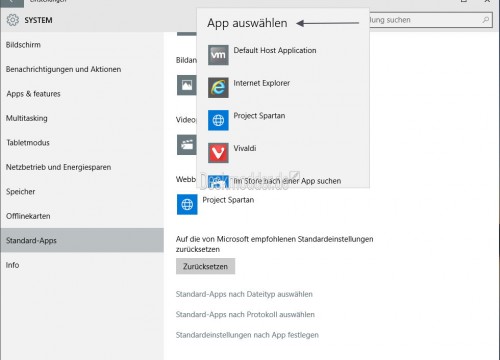Go to the Speicher section
This screenshot has height=360, width=500.
point(82,192)
